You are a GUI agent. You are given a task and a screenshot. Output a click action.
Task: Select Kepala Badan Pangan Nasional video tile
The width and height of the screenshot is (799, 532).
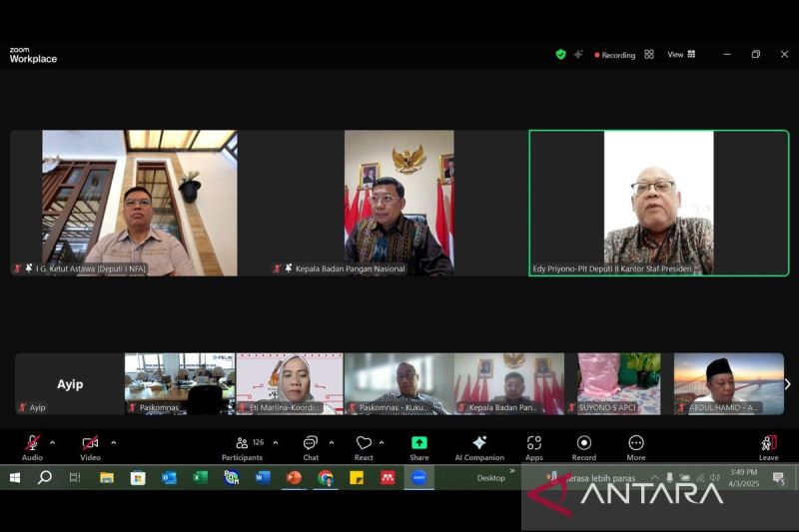tap(399, 203)
